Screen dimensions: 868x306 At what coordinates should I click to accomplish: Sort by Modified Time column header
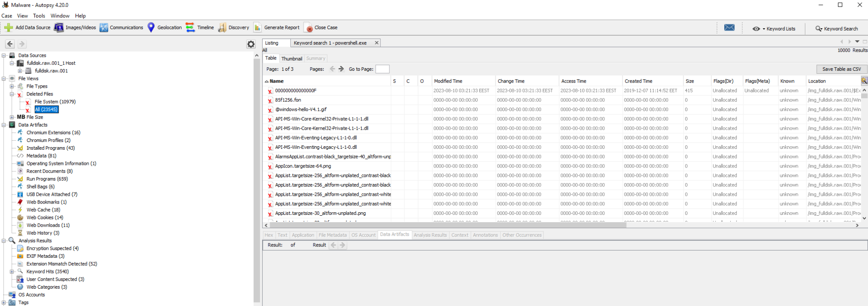[463, 81]
